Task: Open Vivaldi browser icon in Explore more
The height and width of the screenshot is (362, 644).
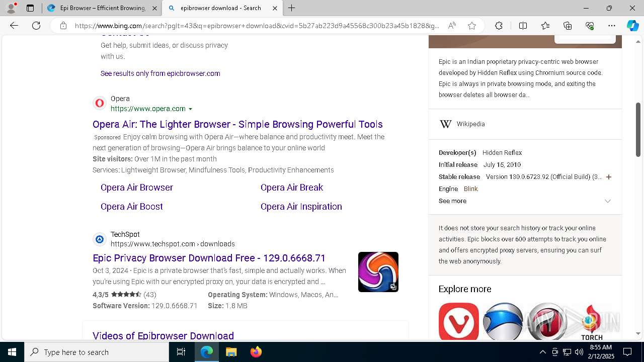Action: 459,321
